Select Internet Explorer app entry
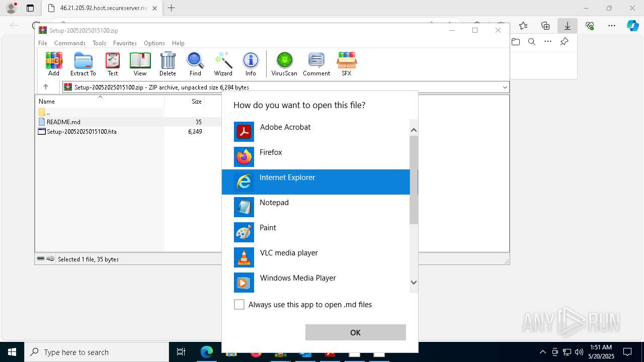The height and width of the screenshot is (362, 644). pyautogui.click(x=316, y=182)
